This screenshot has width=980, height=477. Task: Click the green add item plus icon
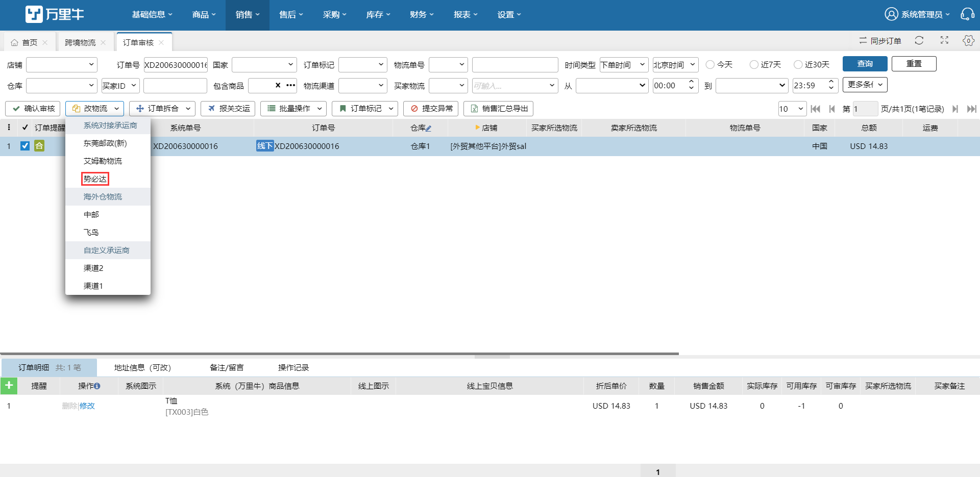[x=9, y=386]
